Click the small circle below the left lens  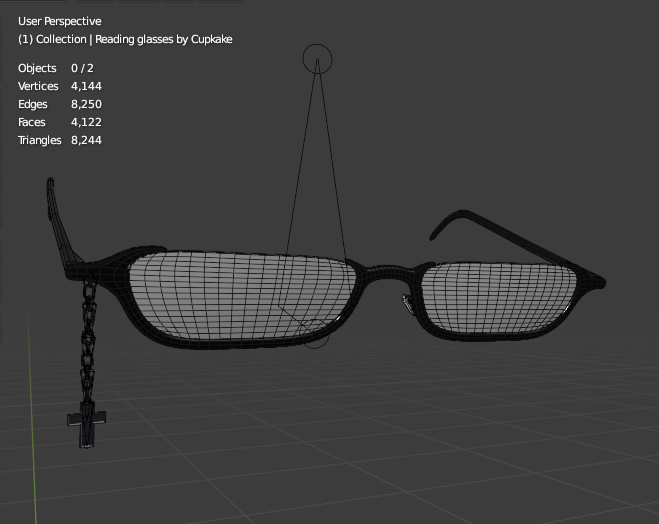click(316, 338)
